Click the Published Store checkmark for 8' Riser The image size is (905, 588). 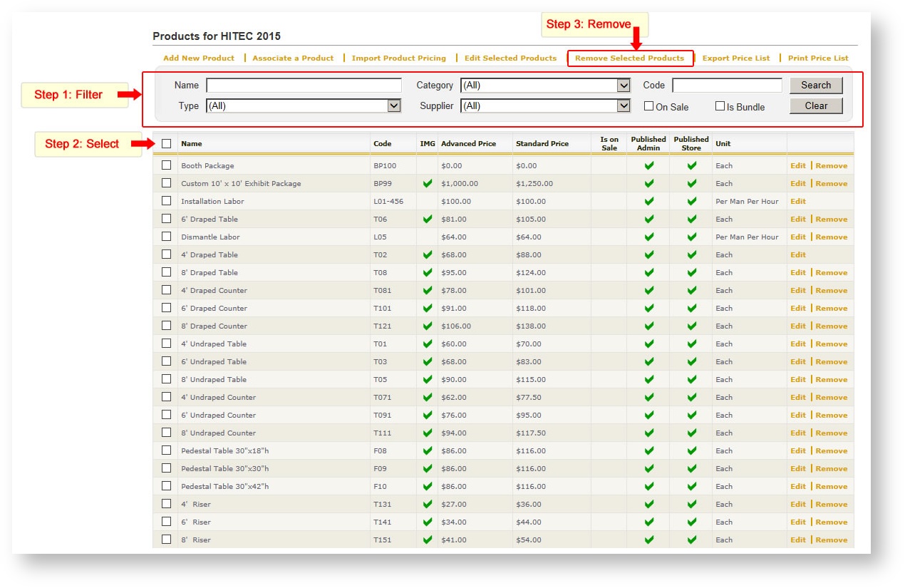(690, 540)
